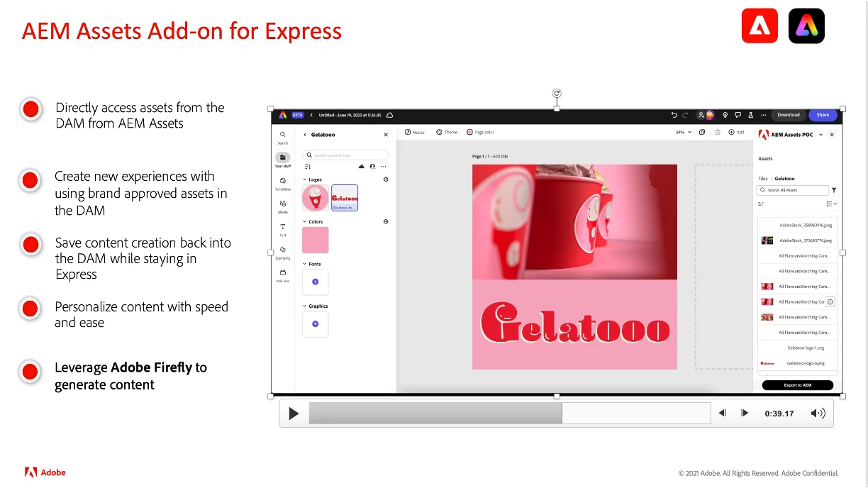The height and width of the screenshot is (488, 868).
Task: Open the Gelatooo panel more options ellipsis
Action: [384, 167]
